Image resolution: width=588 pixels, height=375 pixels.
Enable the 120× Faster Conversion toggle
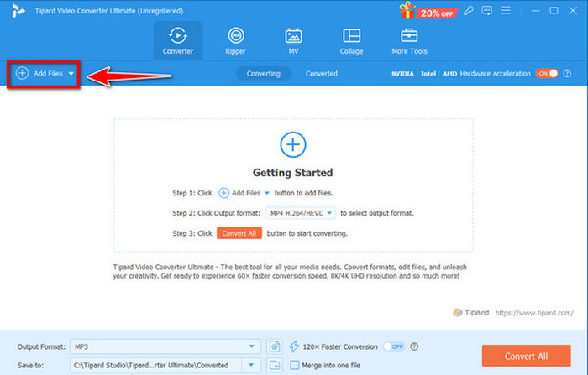click(x=394, y=346)
